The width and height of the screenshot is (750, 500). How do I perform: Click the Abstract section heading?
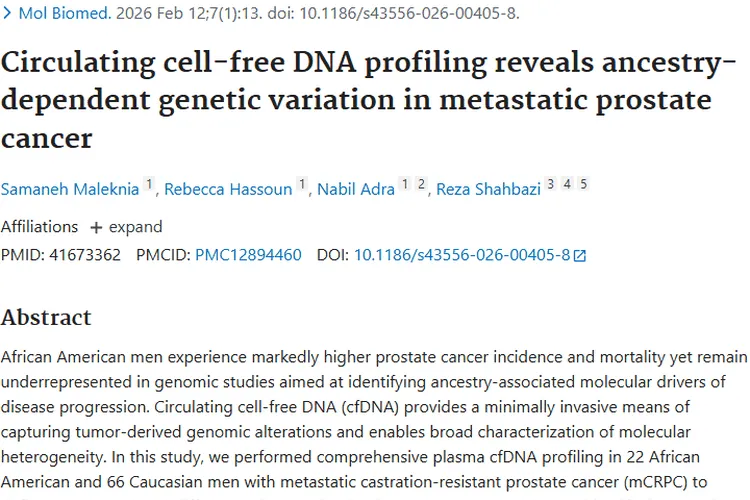[46, 318]
